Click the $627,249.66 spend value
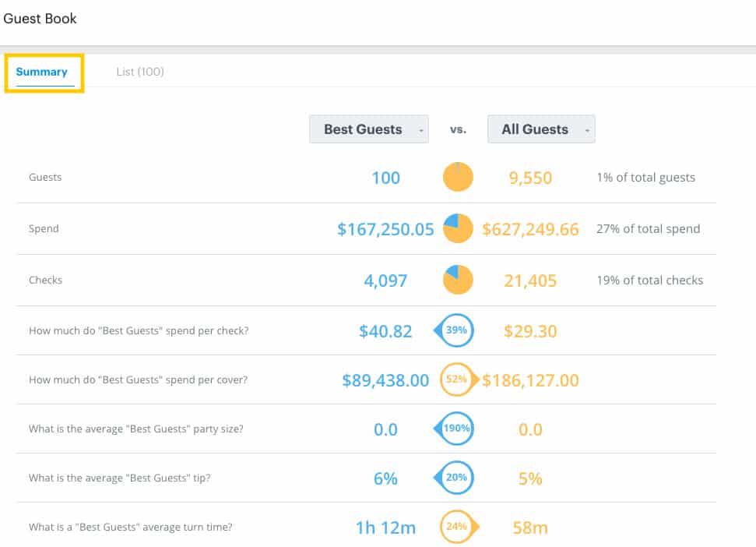The width and height of the screenshot is (756, 547). (x=530, y=229)
